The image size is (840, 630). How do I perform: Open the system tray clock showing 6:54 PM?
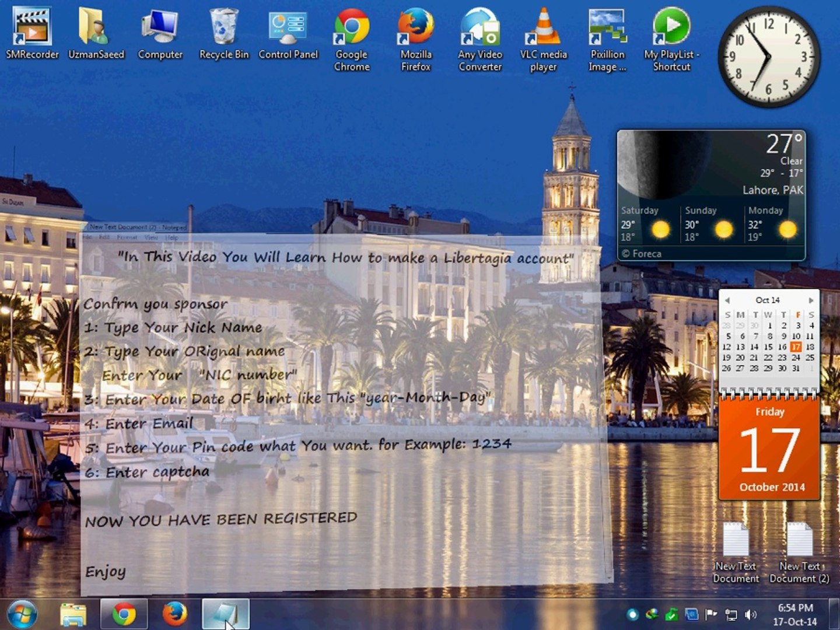click(x=795, y=615)
